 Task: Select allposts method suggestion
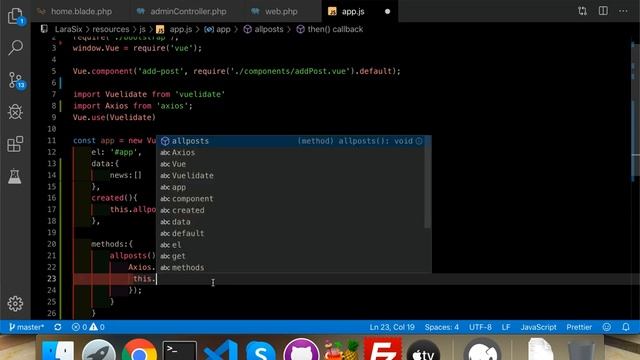point(291,141)
